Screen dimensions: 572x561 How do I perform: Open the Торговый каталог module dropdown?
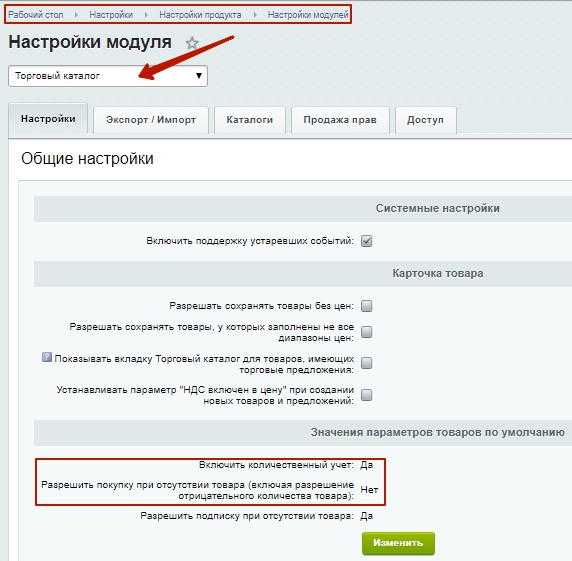tap(108, 76)
